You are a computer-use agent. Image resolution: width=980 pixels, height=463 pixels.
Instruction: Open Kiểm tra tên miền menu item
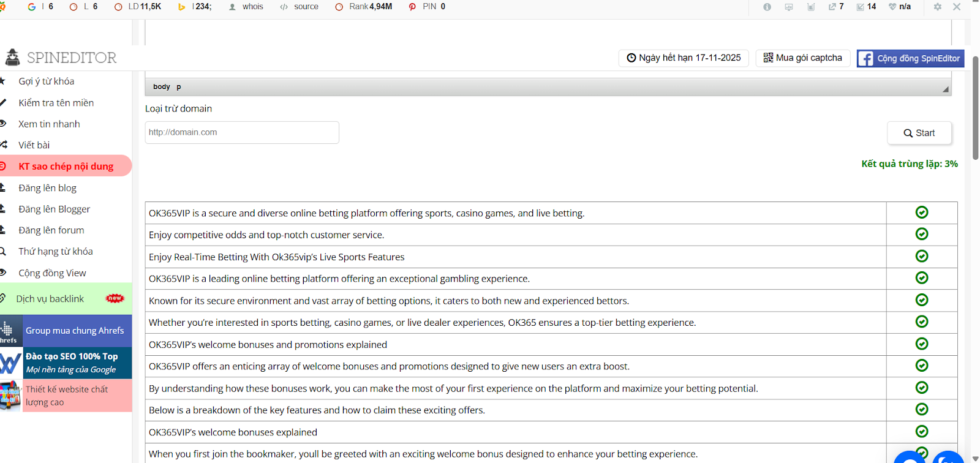56,102
